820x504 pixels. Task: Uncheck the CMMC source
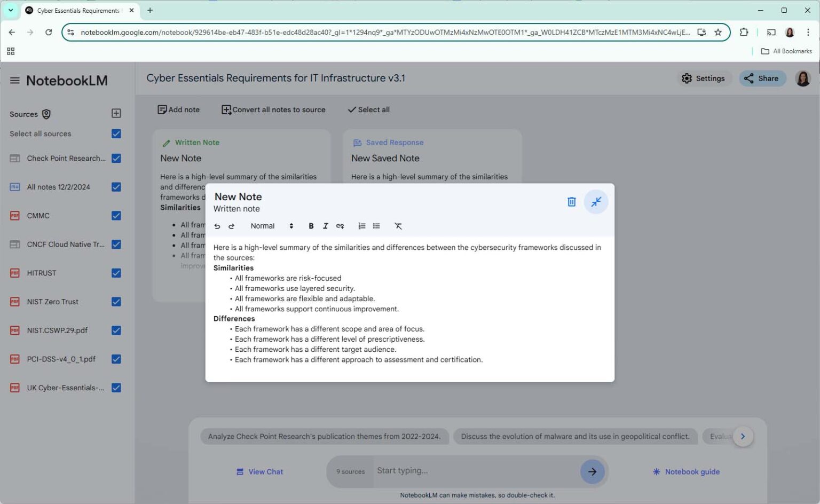click(116, 215)
